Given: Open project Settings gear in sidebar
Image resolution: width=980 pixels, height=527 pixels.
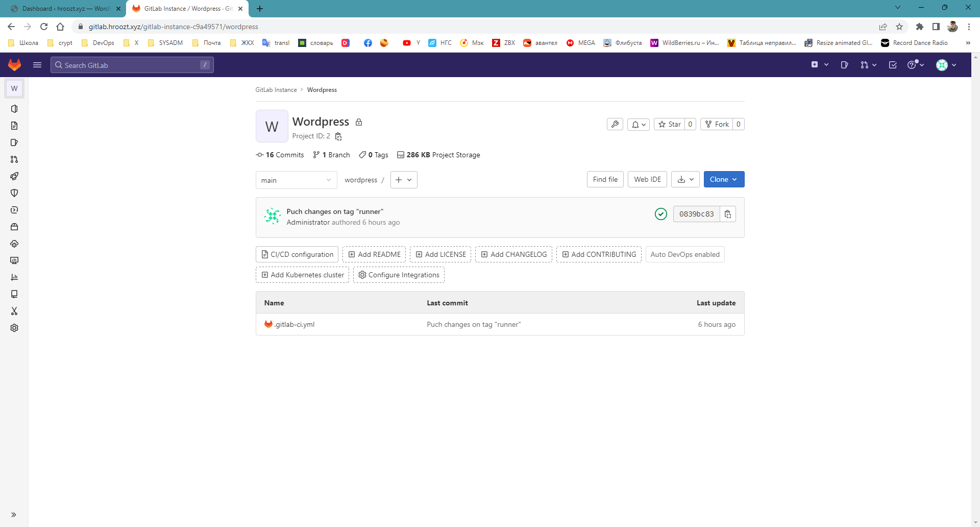Looking at the screenshot, I should pyautogui.click(x=14, y=328).
